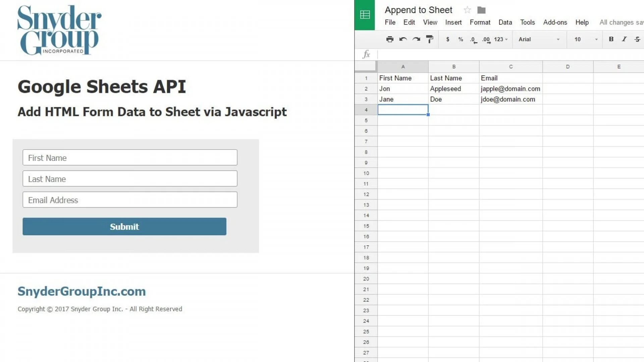Image resolution: width=644 pixels, height=362 pixels.
Task: Open the Add-ons menu
Action: 555,22
